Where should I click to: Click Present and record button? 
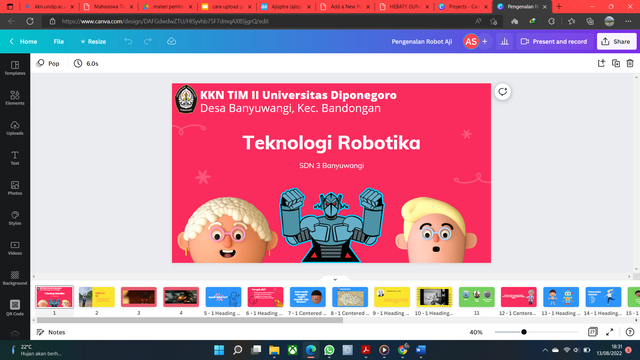[x=554, y=41]
